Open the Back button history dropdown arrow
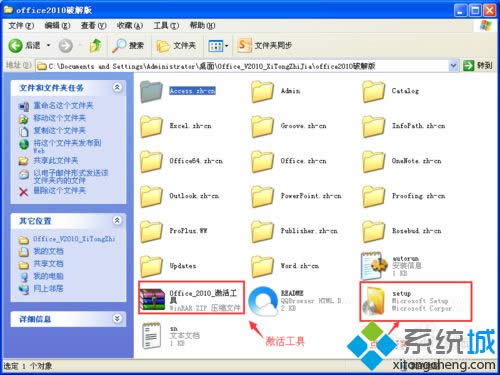The image size is (500, 375). 49,45
